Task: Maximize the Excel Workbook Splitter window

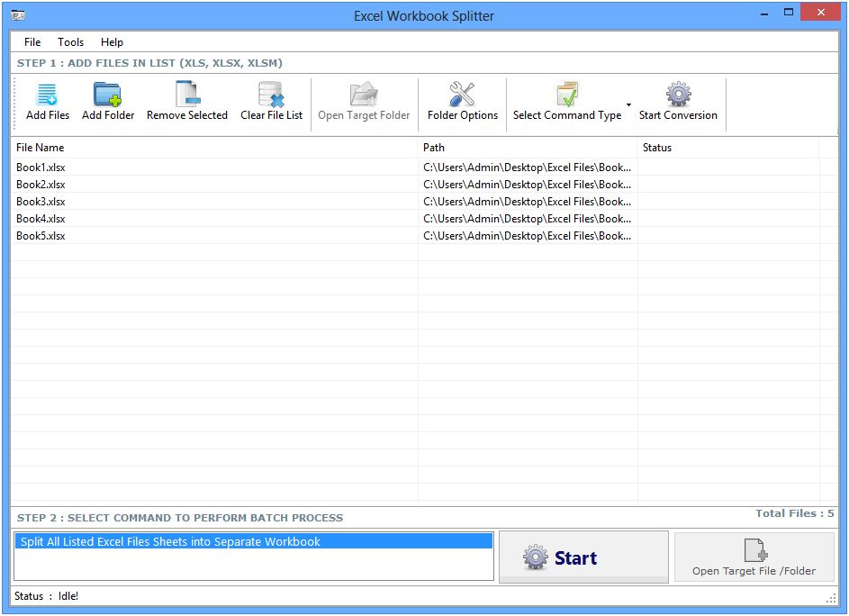Action: tap(789, 12)
